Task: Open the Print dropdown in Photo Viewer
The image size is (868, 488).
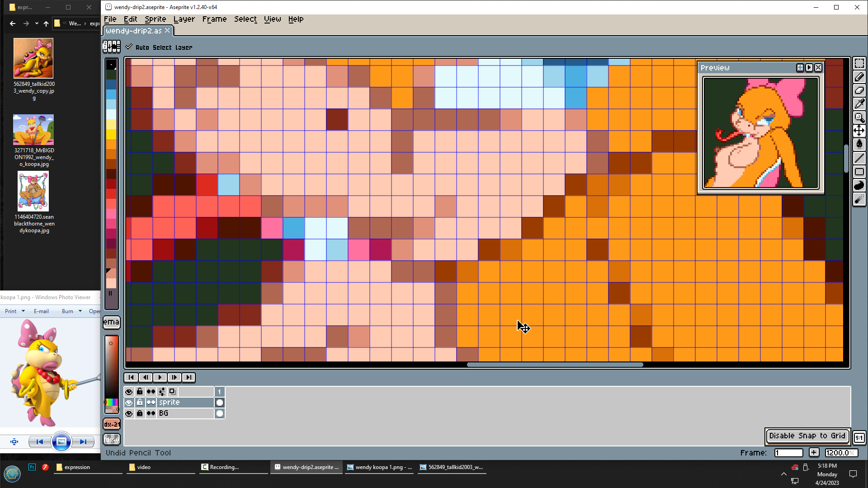Action: 23,311
